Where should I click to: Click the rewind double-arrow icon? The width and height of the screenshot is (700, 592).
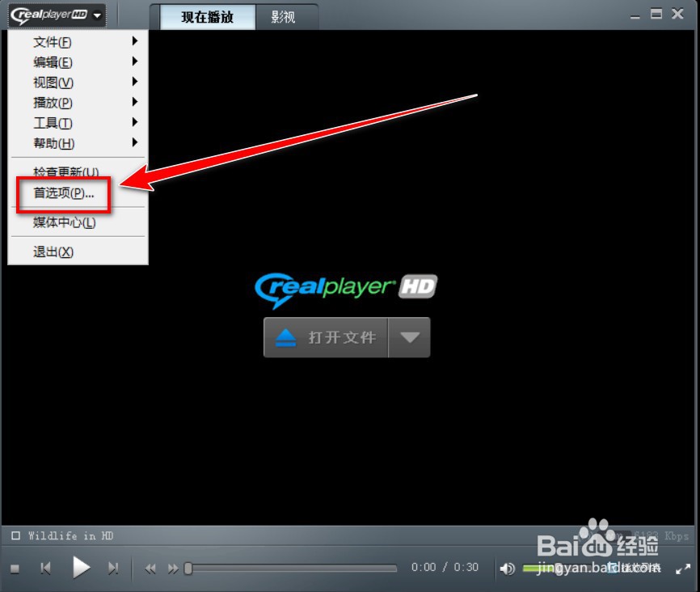150,569
